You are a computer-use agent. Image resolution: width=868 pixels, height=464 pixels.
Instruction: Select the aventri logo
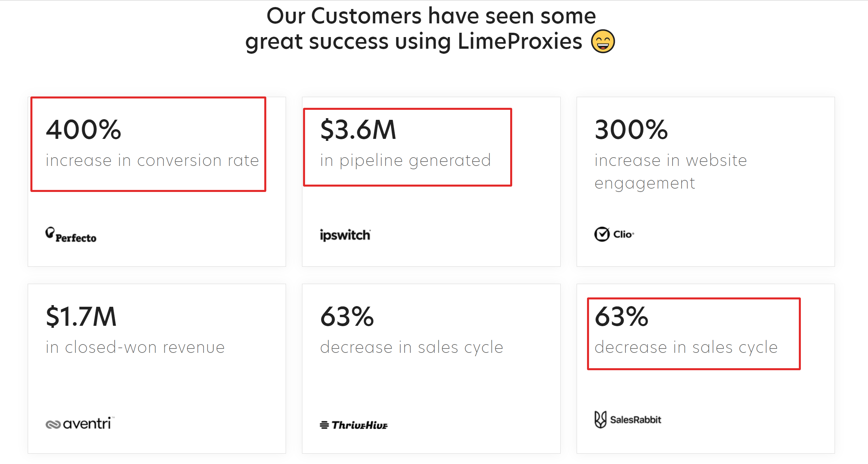click(80, 423)
